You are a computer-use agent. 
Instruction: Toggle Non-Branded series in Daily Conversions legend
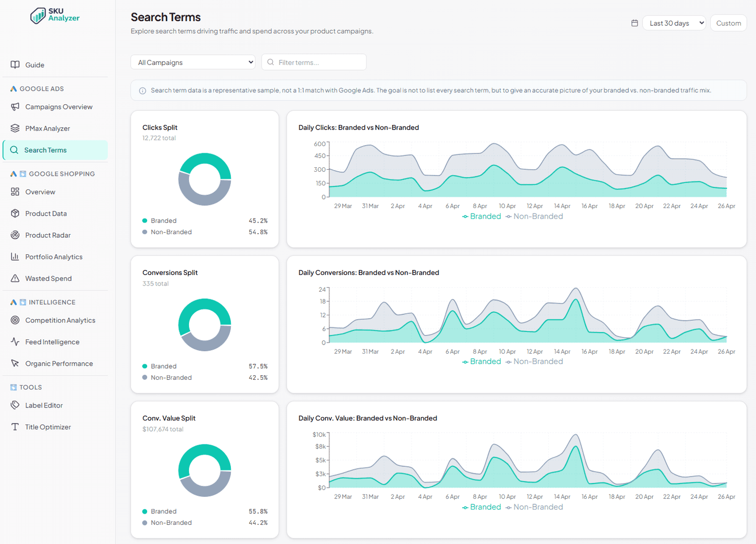pyautogui.click(x=534, y=361)
